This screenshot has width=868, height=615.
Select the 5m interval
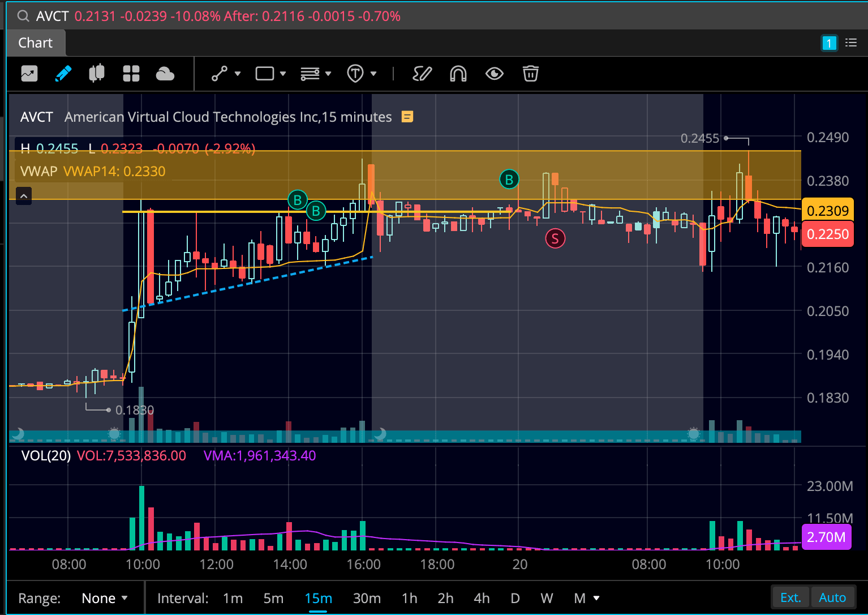coord(273,599)
